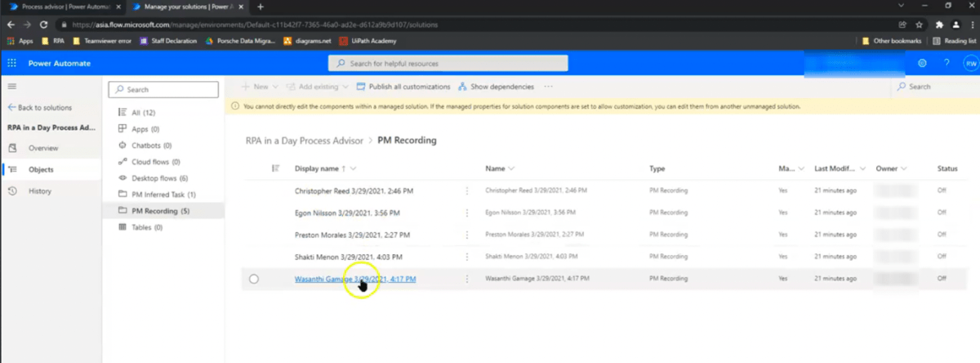The image size is (980, 363).
Task: Open Christopher Reed 3/29/2021, 2:46 PM recording
Action: pos(354,190)
